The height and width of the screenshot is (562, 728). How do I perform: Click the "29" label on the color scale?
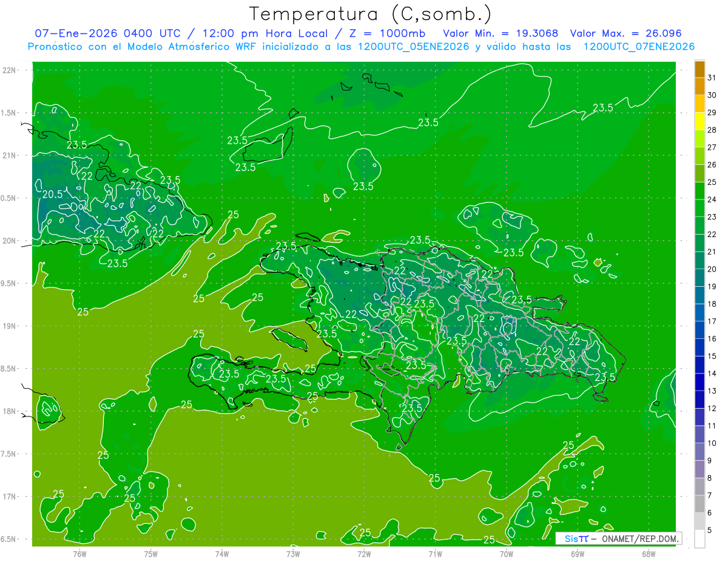pos(712,112)
